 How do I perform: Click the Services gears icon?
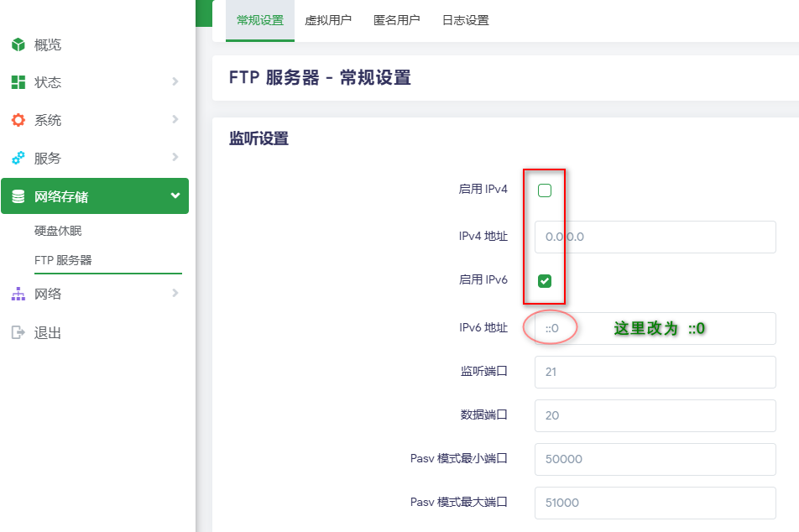pos(18,158)
